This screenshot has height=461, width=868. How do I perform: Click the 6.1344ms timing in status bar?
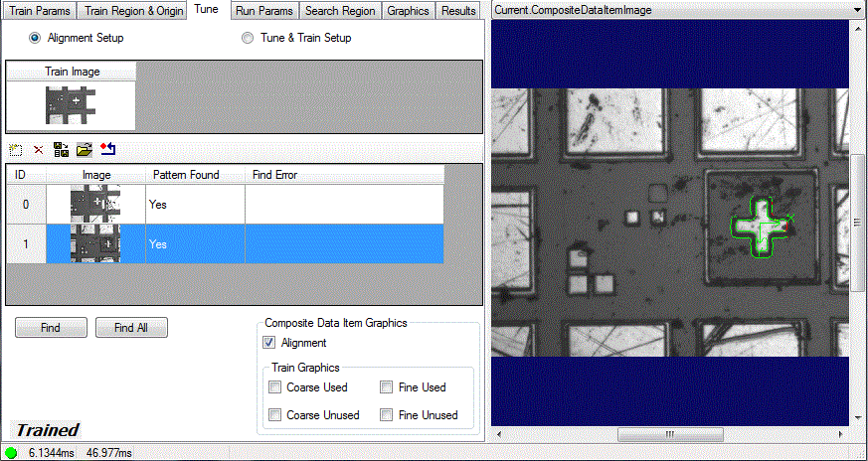[x=52, y=453]
